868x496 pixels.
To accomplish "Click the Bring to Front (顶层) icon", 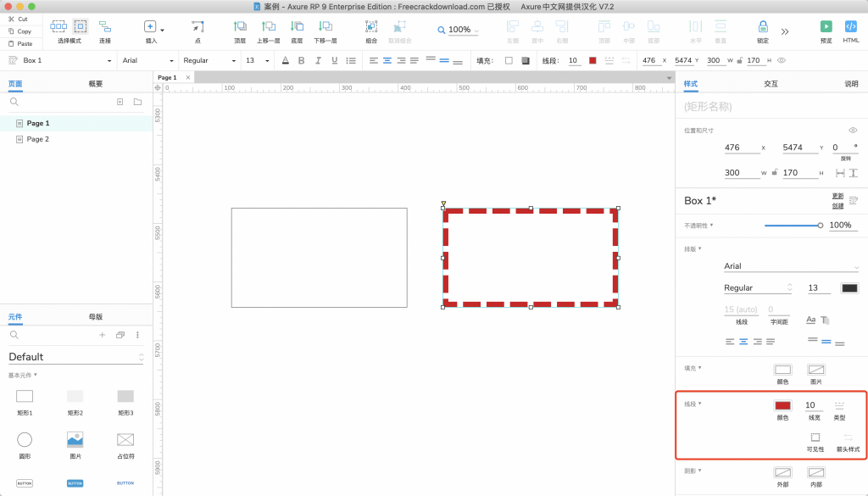I will pyautogui.click(x=240, y=26).
